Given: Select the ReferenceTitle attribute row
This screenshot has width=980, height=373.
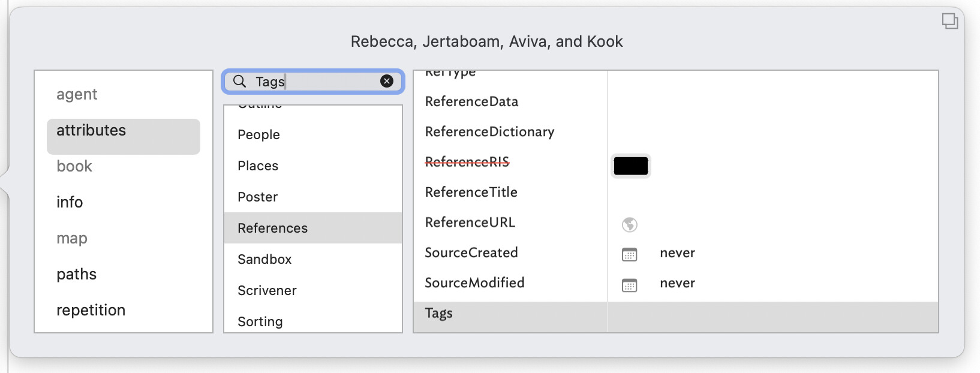Looking at the screenshot, I should [x=471, y=192].
